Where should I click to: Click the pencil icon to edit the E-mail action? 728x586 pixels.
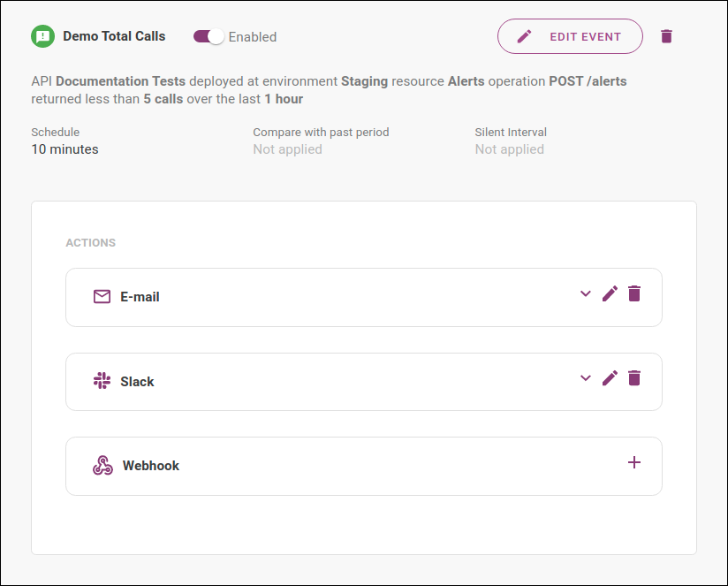pyautogui.click(x=610, y=293)
